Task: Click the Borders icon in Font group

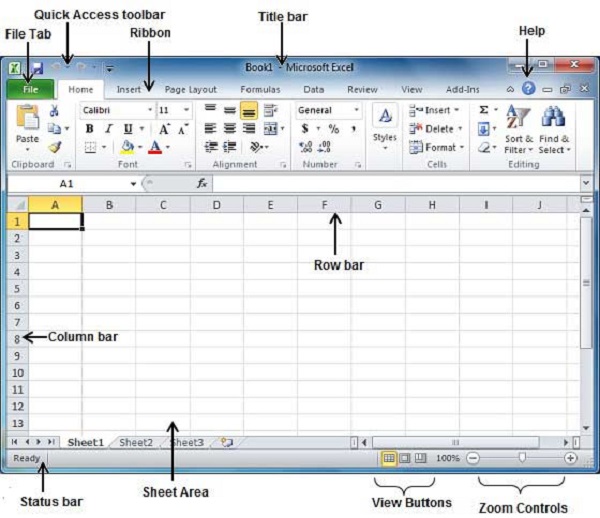Action: [90, 147]
